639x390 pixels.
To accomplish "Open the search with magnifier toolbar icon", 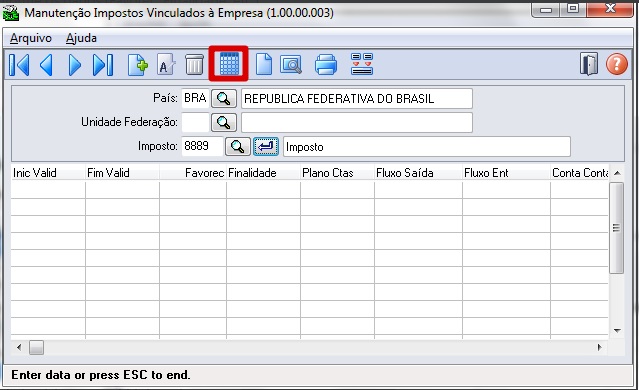I will point(291,64).
